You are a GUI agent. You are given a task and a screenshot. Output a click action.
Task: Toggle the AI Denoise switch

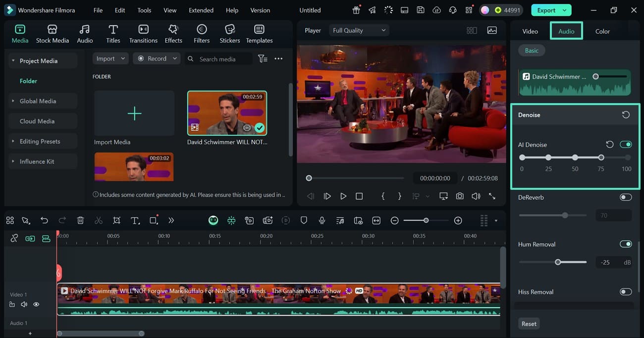click(x=626, y=144)
